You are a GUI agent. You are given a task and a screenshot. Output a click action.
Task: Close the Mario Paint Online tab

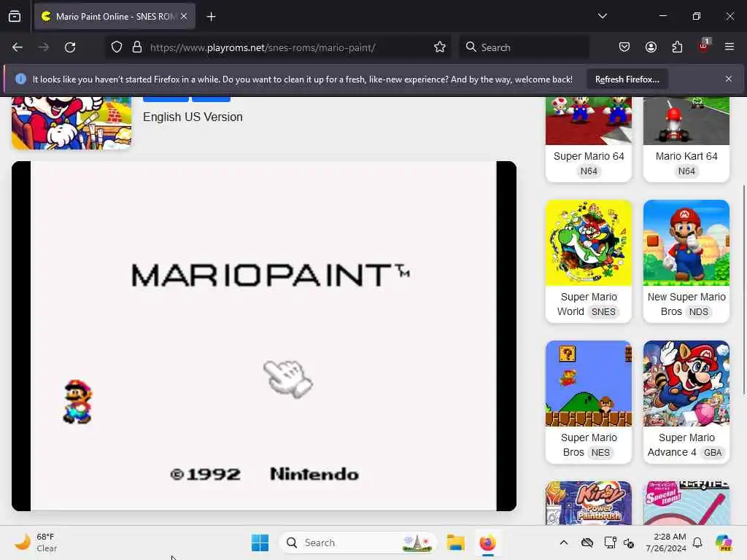tap(184, 16)
